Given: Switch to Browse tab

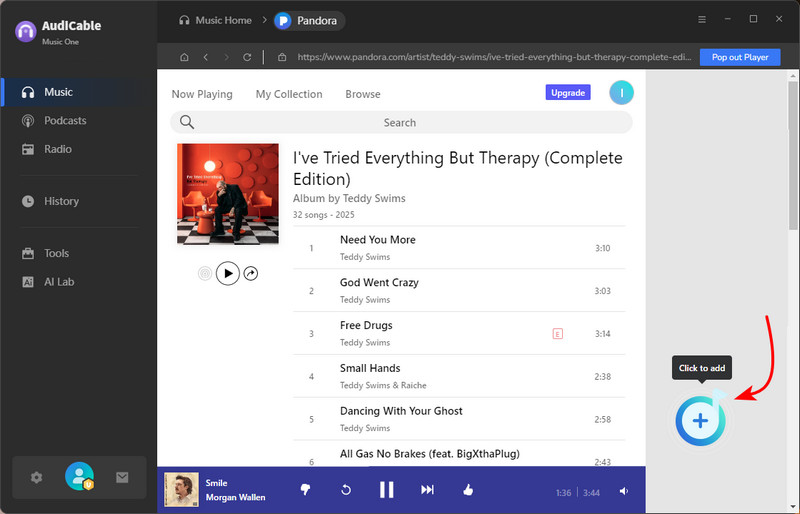Looking at the screenshot, I should tap(363, 94).
